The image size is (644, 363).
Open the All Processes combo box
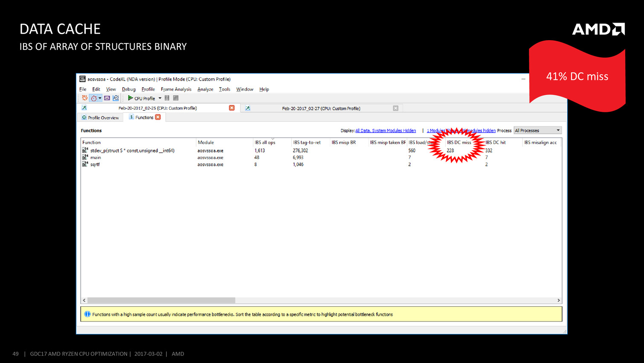coord(537,131)
